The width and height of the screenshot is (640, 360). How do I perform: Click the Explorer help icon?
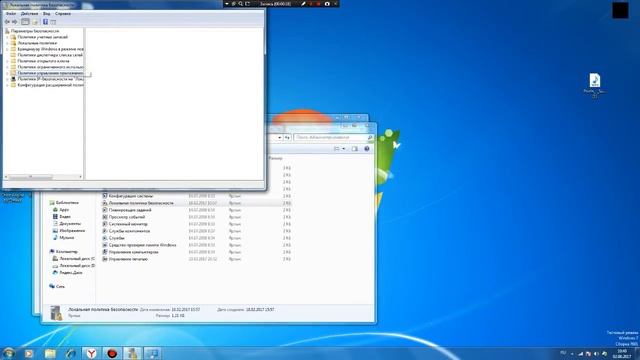pos(367,149)
